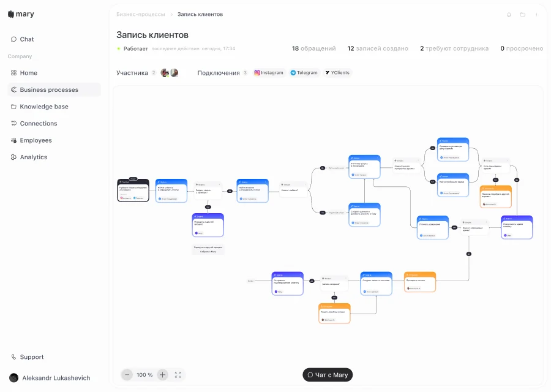This screenshot has height=392, width=551.
Task: Zoom in with the plus button
Action: tap(162, 375)
